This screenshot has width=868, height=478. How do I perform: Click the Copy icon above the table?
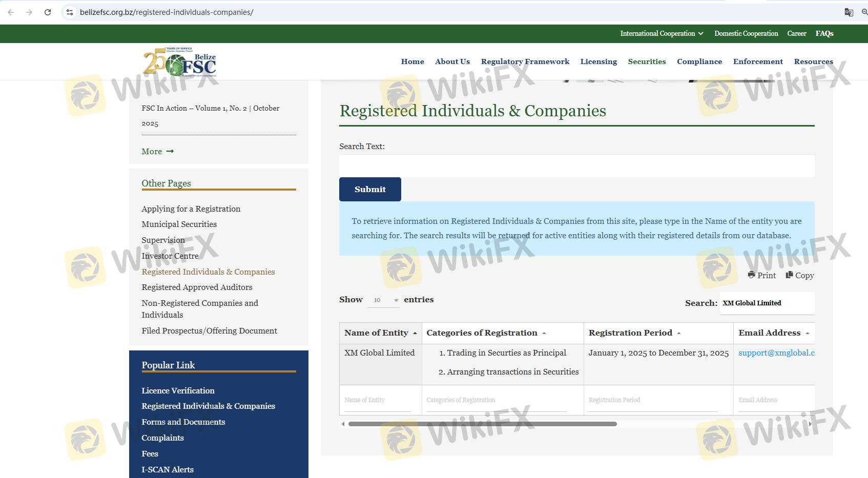click(789, 275)
